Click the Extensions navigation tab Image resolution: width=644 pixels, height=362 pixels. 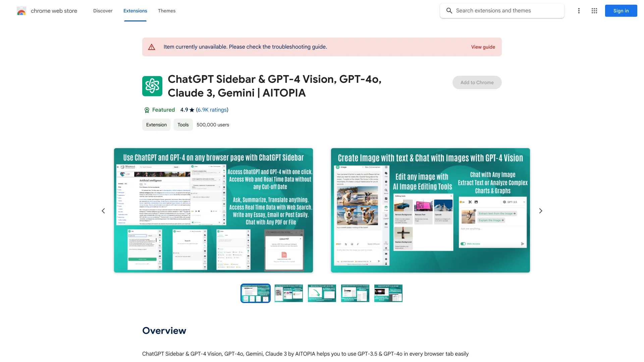click(135, 11)
